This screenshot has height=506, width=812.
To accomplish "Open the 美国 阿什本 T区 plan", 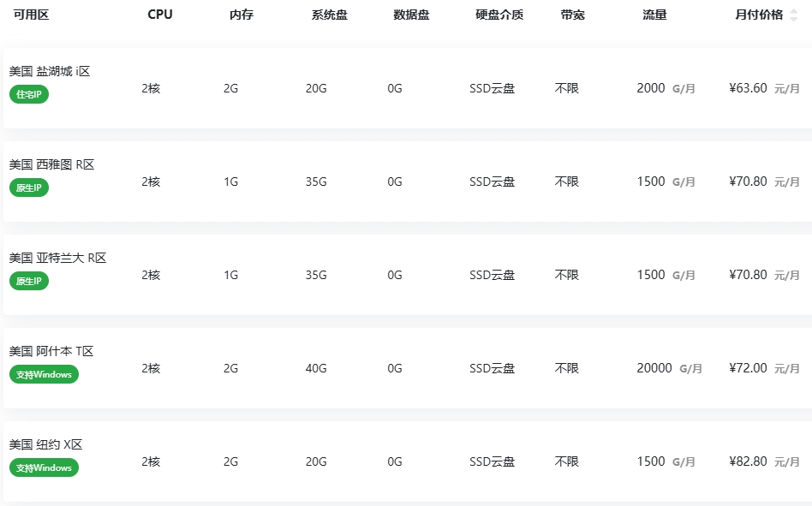I will click(x=408, y=368).
